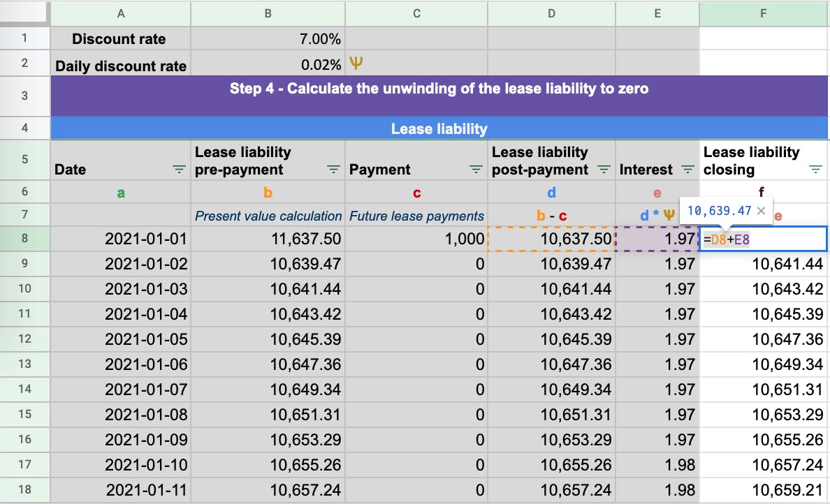Image resolution: width=830 pixels, height=504 pixels.
Task: Click the 'b - c' hint cell in column D
Action: click(551, 215)
